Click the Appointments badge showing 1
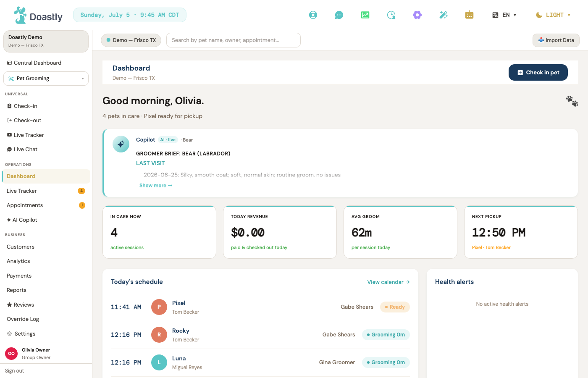 point(82,205)
